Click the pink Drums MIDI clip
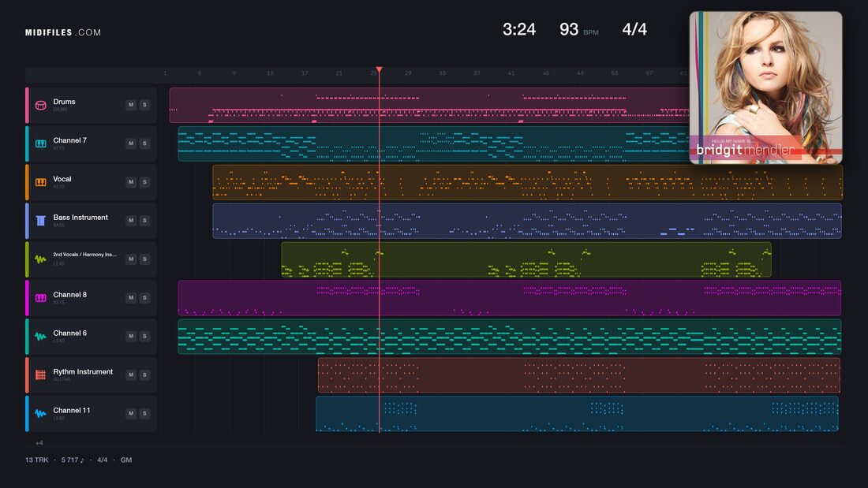 429,105
